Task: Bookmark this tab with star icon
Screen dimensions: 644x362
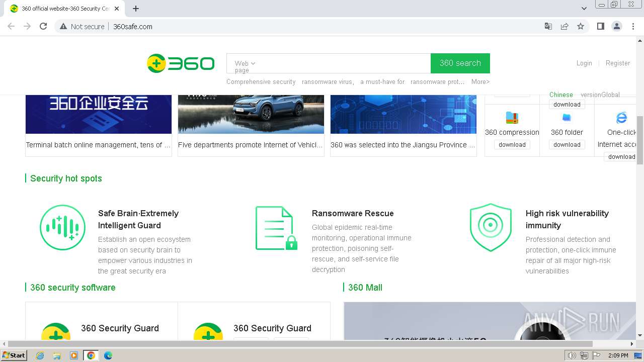Action: (x=581, y=26)
